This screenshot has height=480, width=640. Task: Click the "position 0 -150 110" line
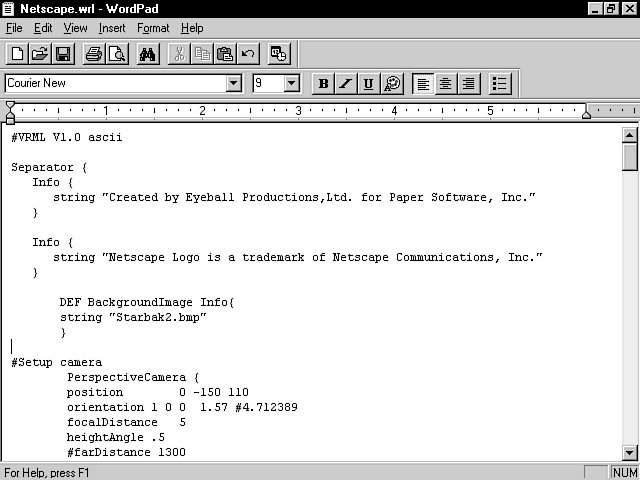click(158, 393)
